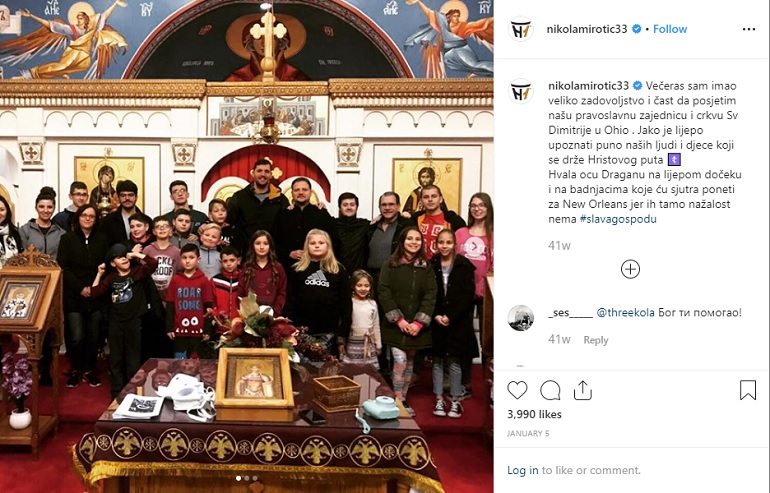Open the JANUARY 5 post date
The height and width of the screenshot is (493, 770).
[528, 434]
